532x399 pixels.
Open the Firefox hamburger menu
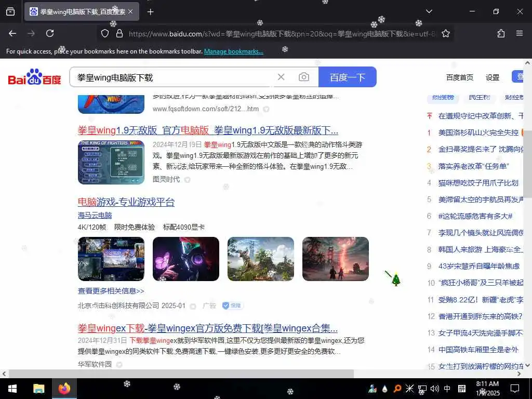[520, 33]
